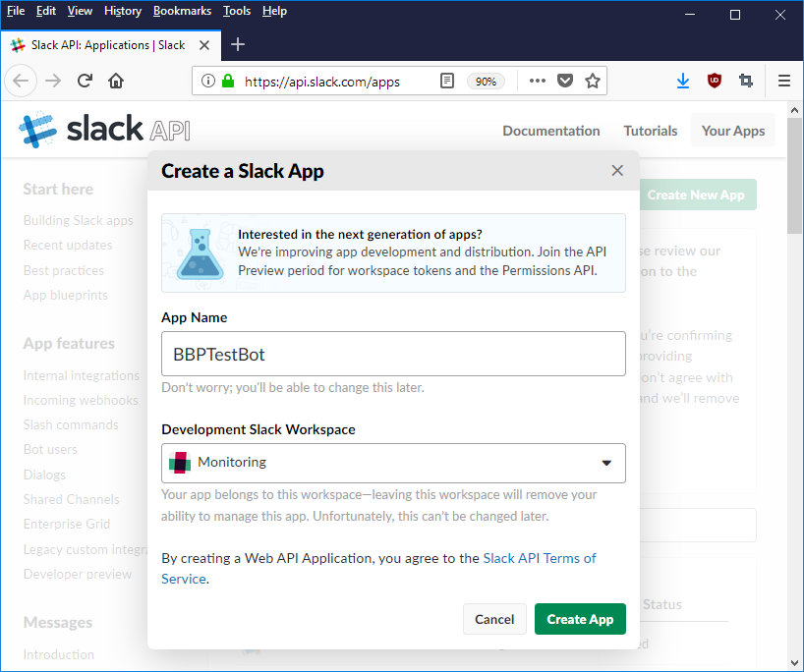Close the Create a Slack App dialog
The width and height of the screenshot is (804, 672).
point(617,171)
